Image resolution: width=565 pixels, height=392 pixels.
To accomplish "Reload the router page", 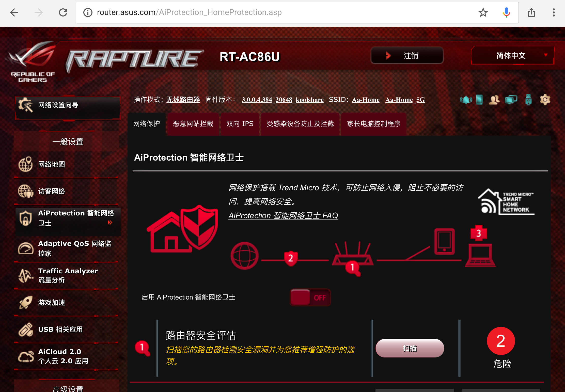I will [63, 12].
